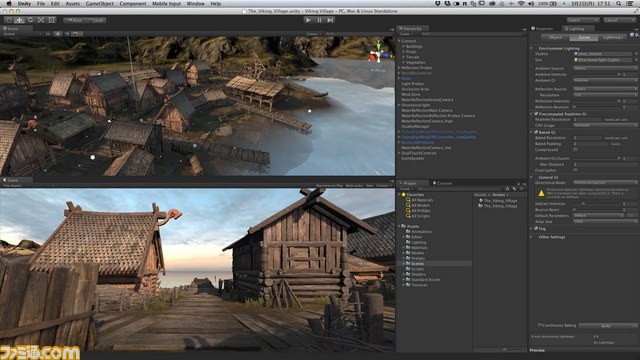Image resolution: width=640 pixels, height=360 pixels.
Task: Toggle the Local/Global handle button
Action: point(96,20)
